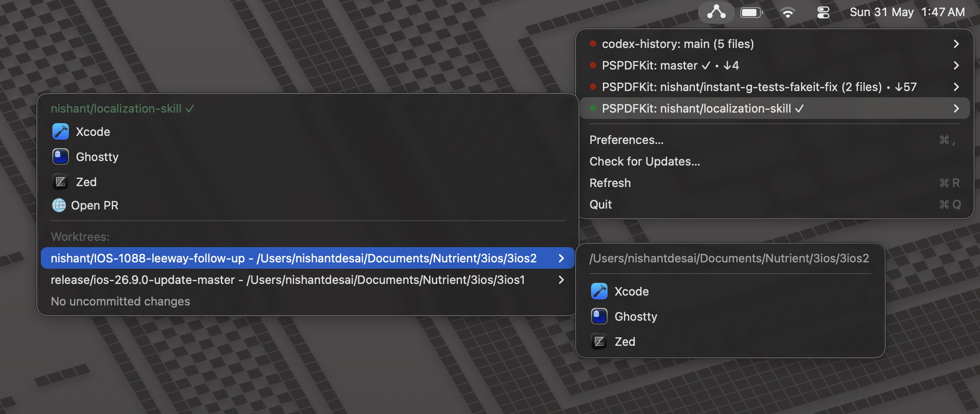
Task: Click the red status dot for PSPDFKit: master
Action: pyautogui.click(x=593, y=65)
